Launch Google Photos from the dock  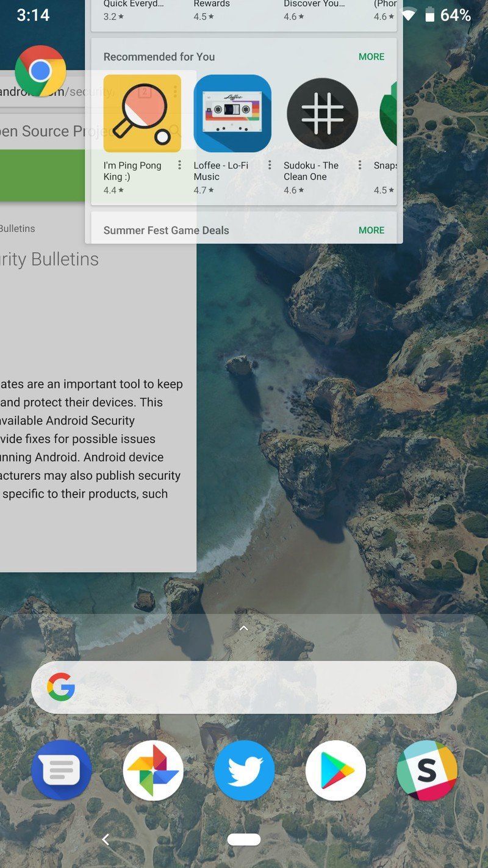[x=152, y=770]
